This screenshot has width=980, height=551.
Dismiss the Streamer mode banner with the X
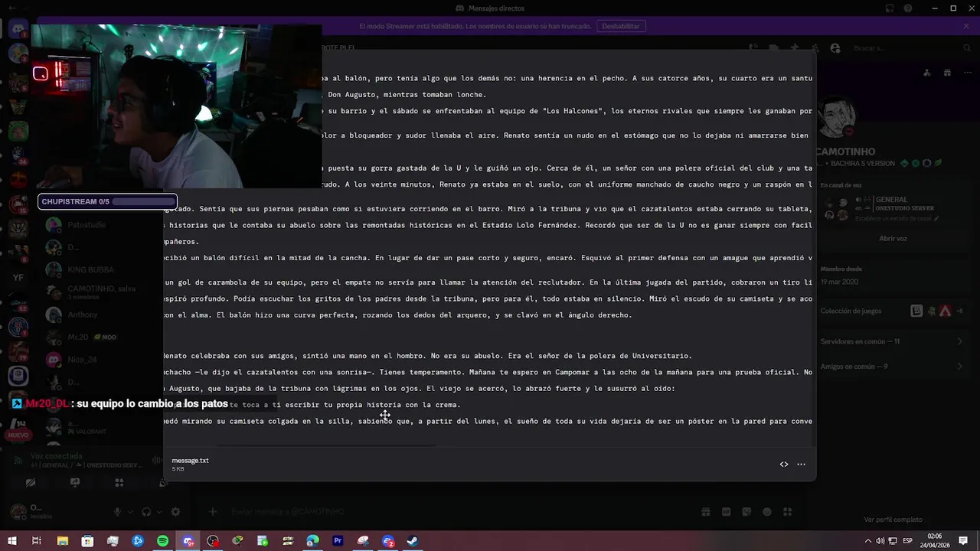[966, 26]
